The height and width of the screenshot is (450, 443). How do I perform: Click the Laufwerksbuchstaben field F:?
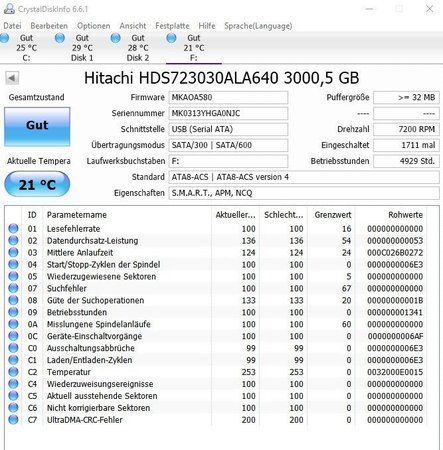tap(228, 161)
